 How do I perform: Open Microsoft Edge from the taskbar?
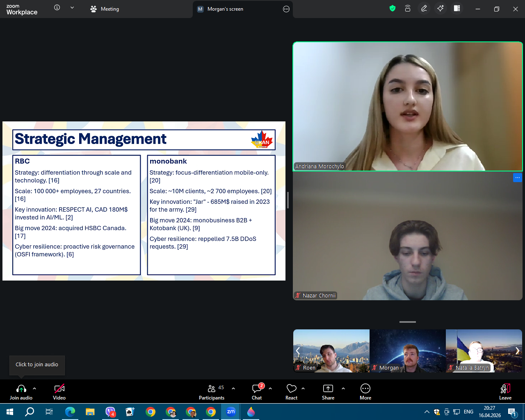coord(70,412)
